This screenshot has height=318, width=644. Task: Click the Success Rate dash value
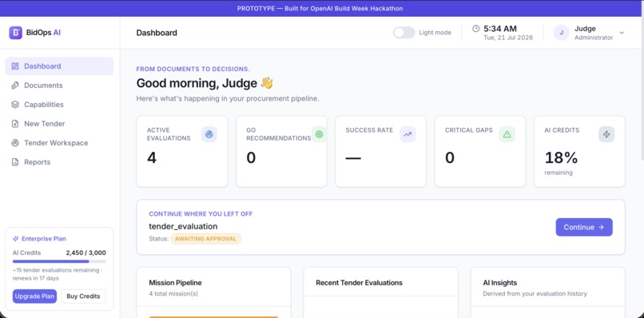(x=353, y=158)
